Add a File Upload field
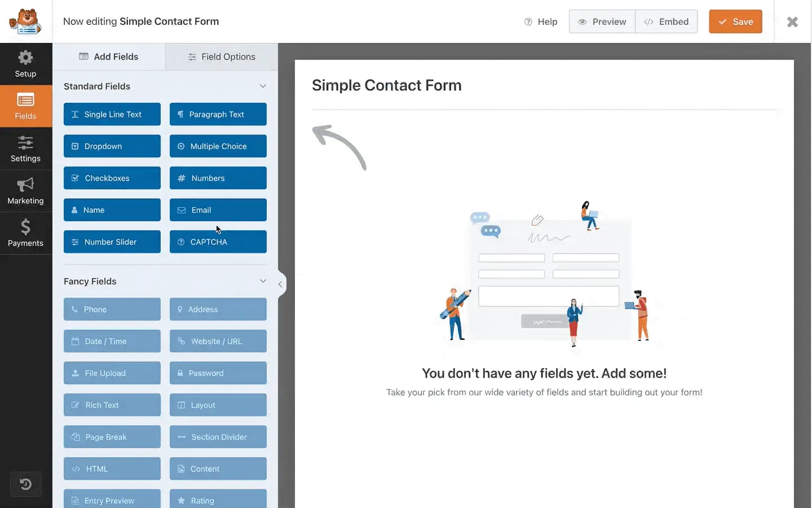 click(x=112, y=373)
